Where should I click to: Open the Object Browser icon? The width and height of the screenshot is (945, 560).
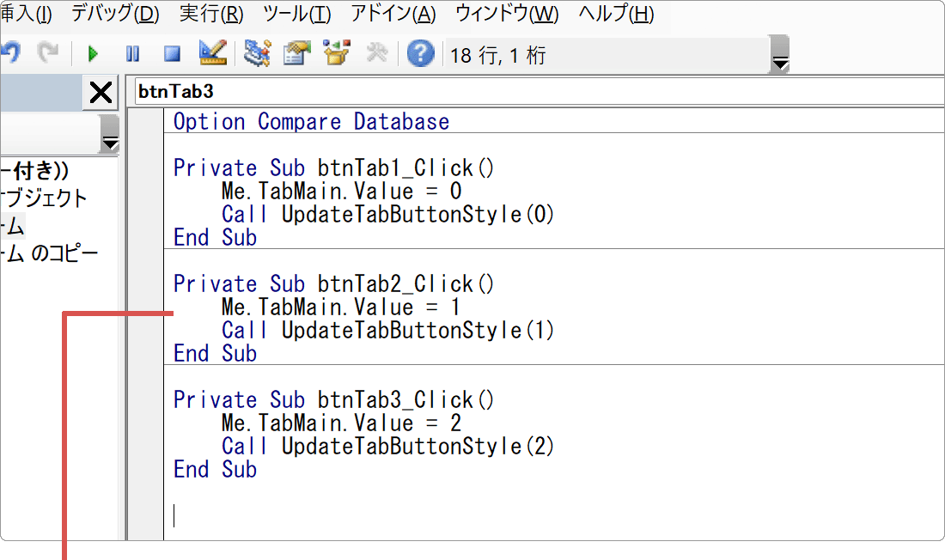coord(337,53)
